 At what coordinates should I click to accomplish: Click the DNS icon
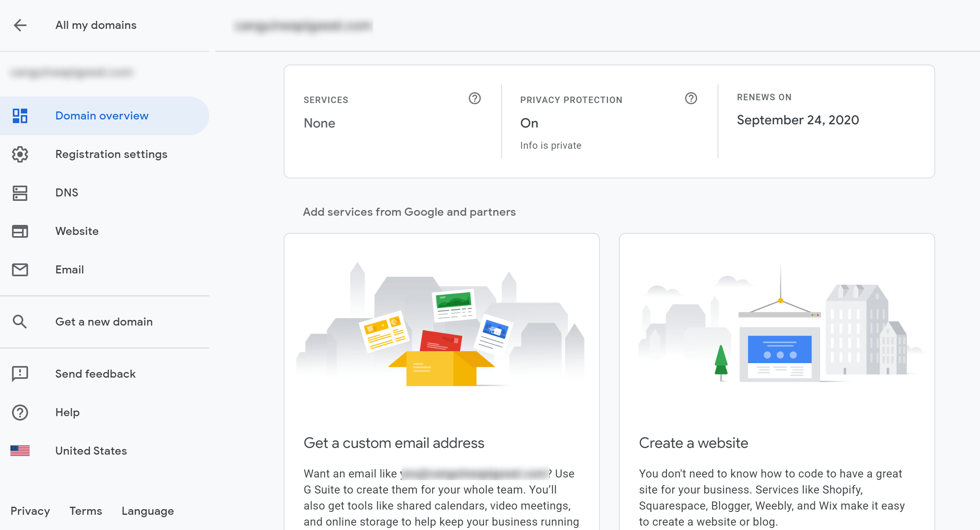[20, 192]
